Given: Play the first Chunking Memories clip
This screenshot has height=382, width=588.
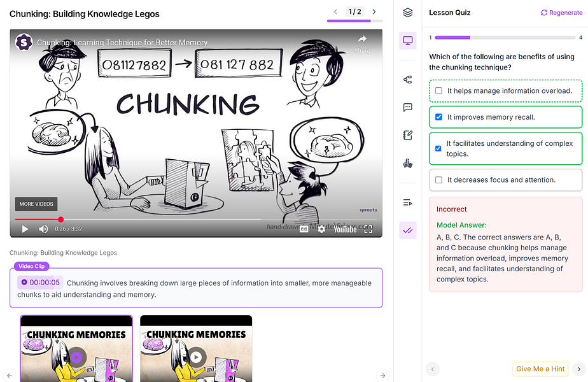Looking at the screenshot, I should point(76,357).
